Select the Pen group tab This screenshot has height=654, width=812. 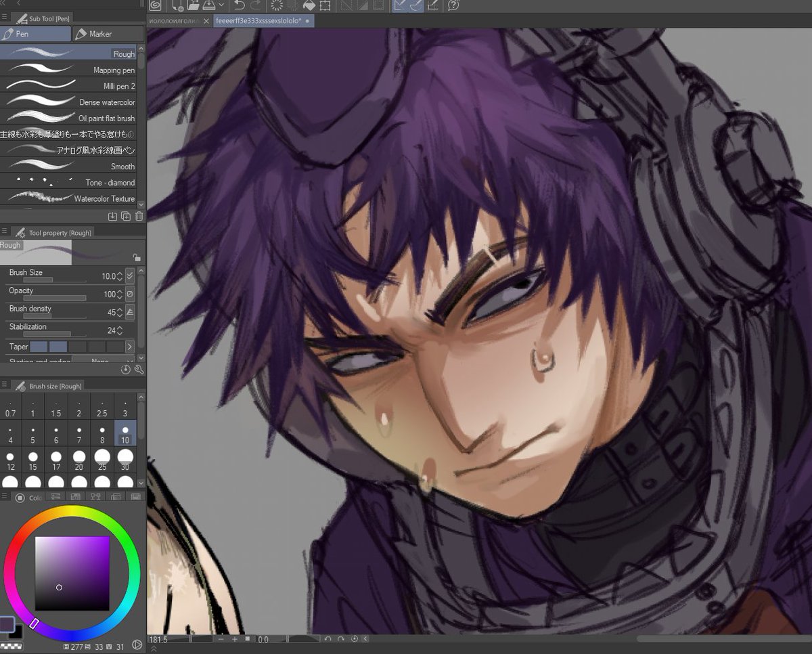(35, 34)
